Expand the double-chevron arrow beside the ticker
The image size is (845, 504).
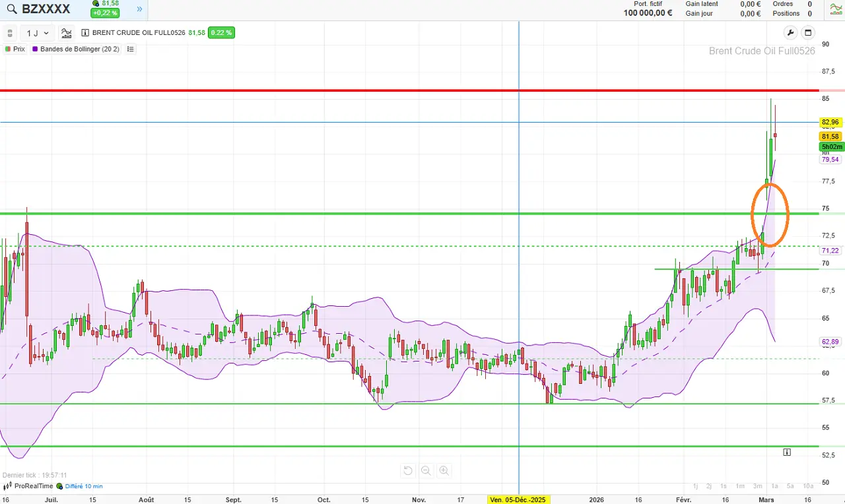tap(139, 9)
